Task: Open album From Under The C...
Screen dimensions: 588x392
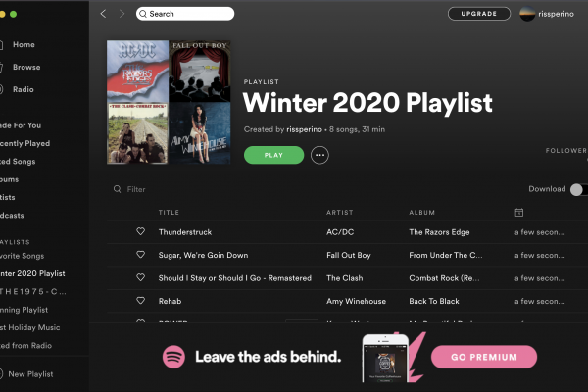Action: [446, 255]
